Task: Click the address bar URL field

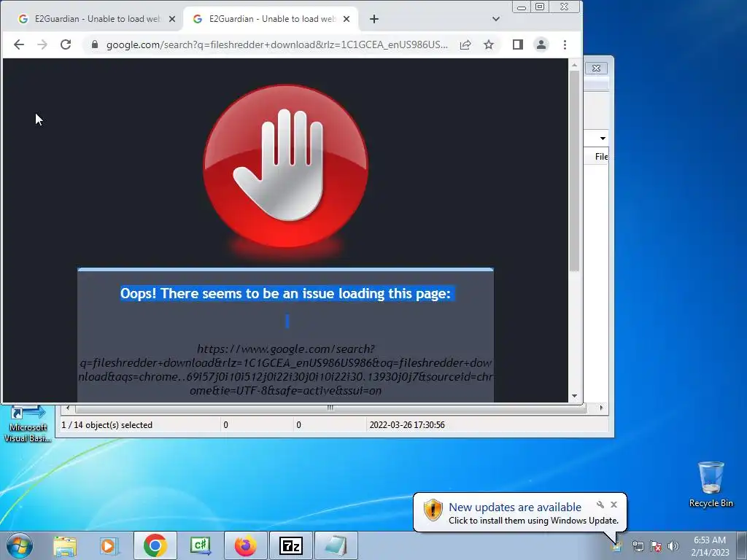Action: [x=276, y=44]
